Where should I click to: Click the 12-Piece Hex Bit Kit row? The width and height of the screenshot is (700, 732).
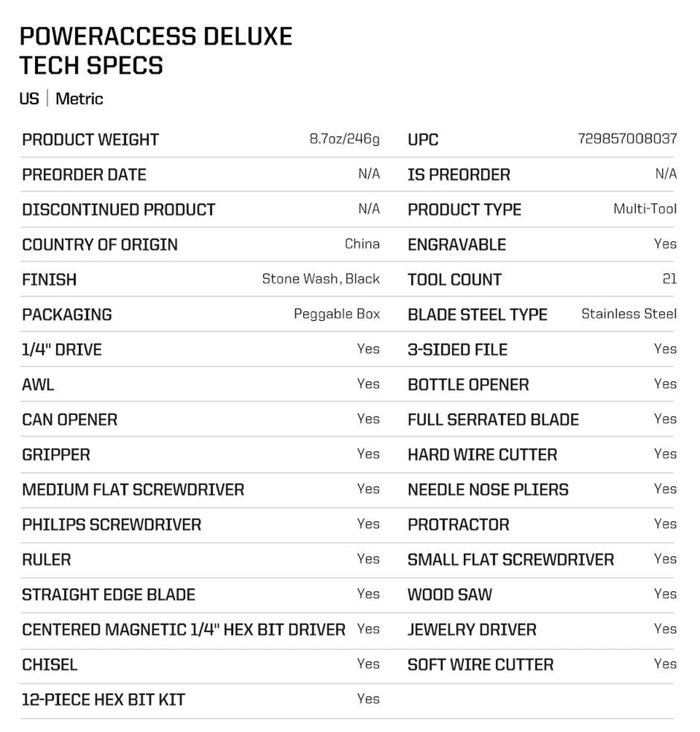pyautogui.click(x=201, y=699)
